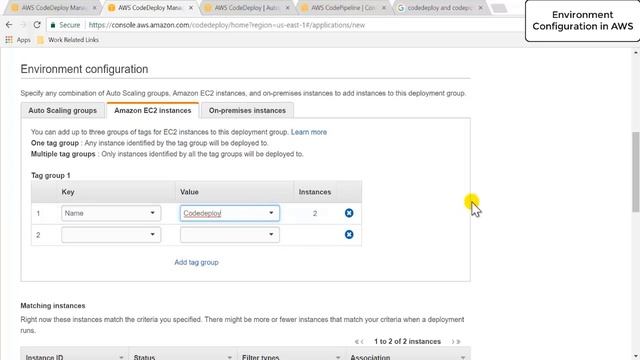Click the secure padlock icon in address bar
The height and width of the screenshot is (360, 640).
click(x=53, y=25)
